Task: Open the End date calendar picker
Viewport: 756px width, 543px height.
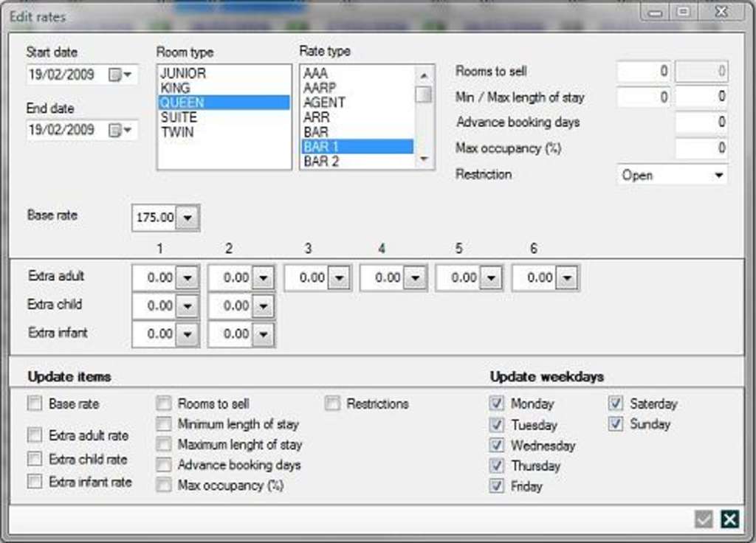Action: [120, 131]
